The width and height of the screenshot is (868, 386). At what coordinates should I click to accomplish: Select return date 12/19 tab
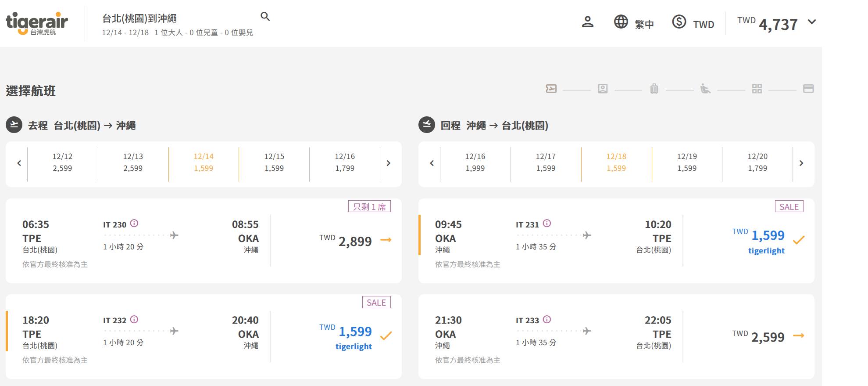click(x=687, y=162)
